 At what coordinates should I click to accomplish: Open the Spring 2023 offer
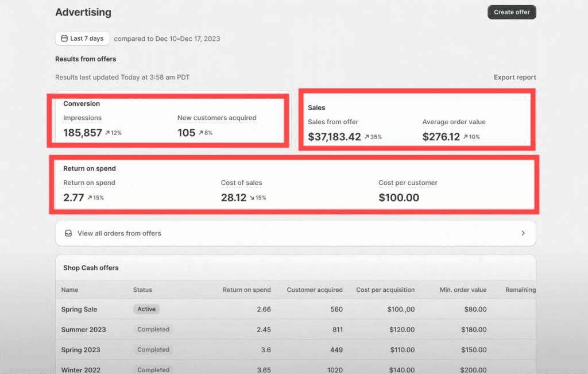[x=81, y=350]
